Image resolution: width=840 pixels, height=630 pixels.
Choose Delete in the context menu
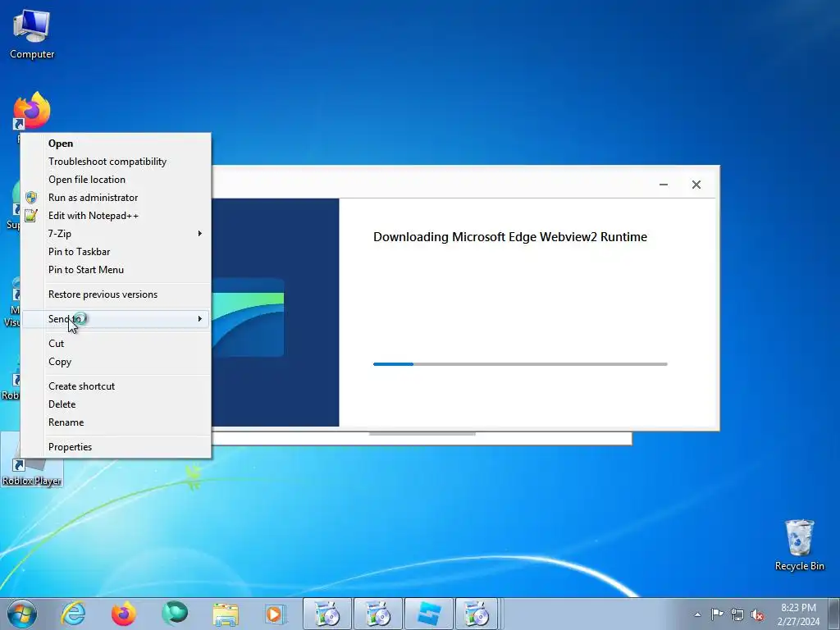[116, 404]
